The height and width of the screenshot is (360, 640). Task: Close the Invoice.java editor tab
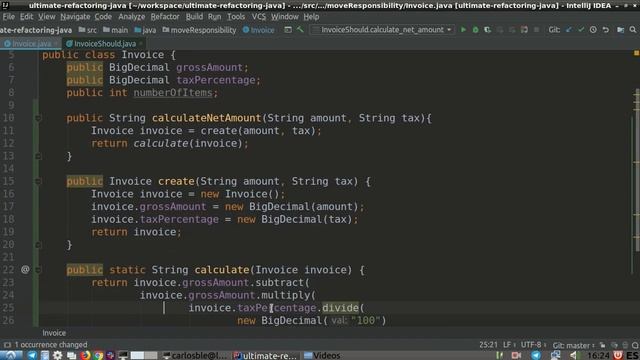(56, 44)
